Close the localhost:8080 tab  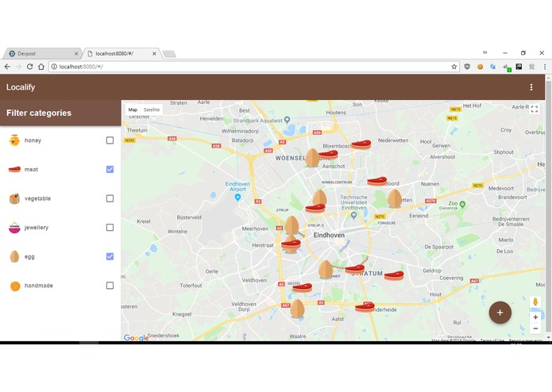click(154, 53)
